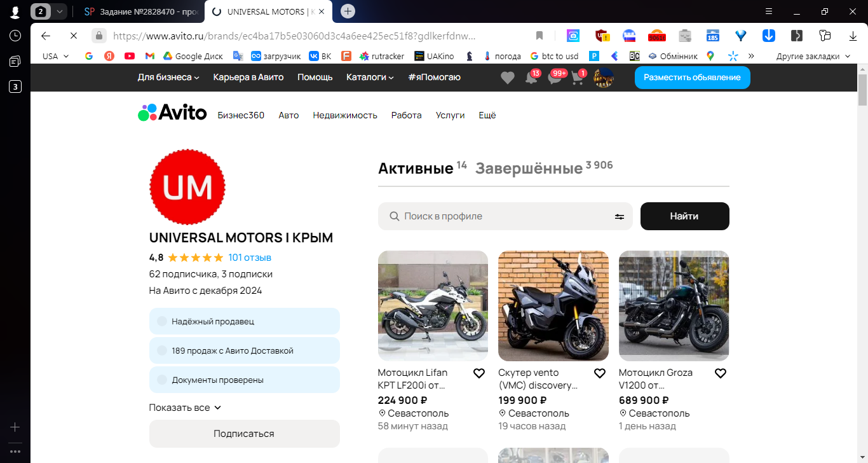Open the new tab plus button
This screenshot has width=868, height=463.
pos(348,11)
